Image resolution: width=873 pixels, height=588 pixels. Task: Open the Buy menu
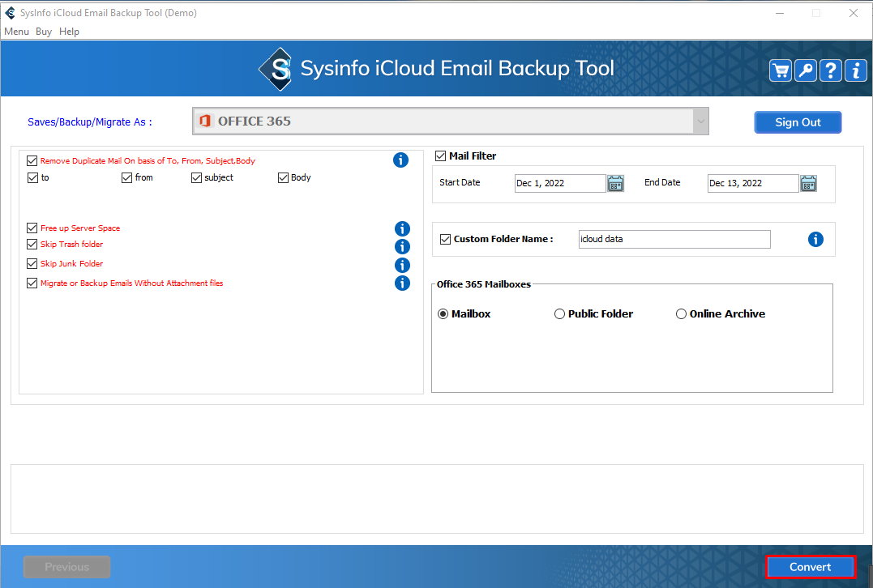click(44, 32)
